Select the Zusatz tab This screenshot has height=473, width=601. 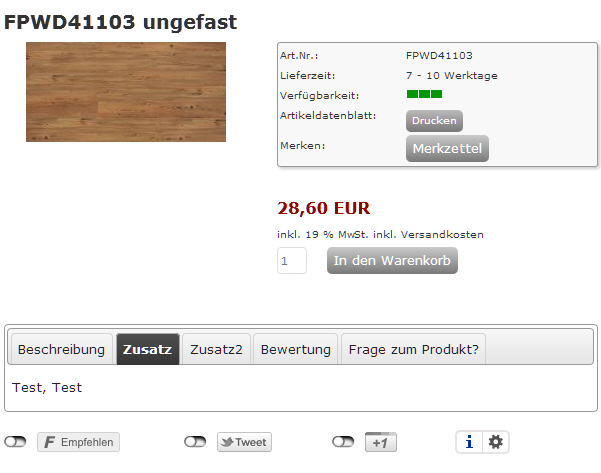tap(148, 349)
